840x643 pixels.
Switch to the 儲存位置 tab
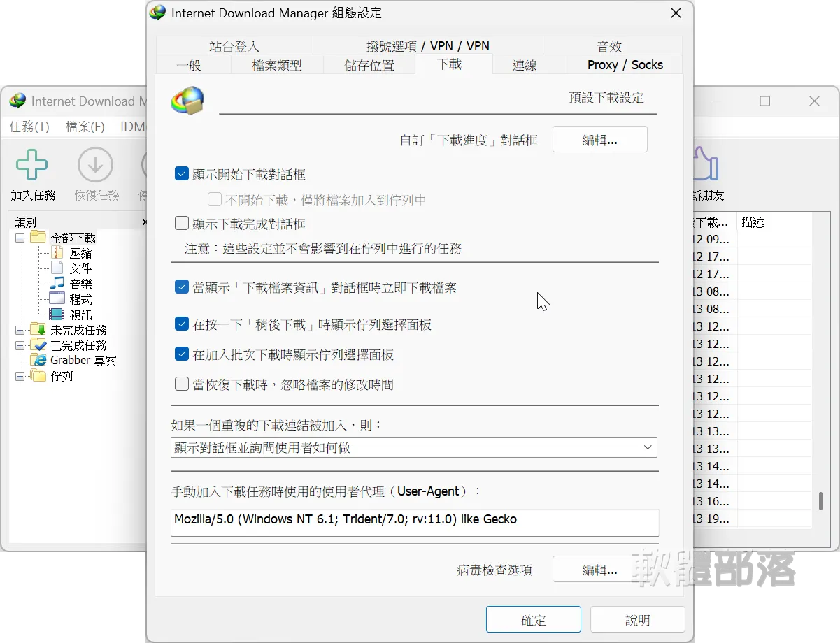coord(369,65)
